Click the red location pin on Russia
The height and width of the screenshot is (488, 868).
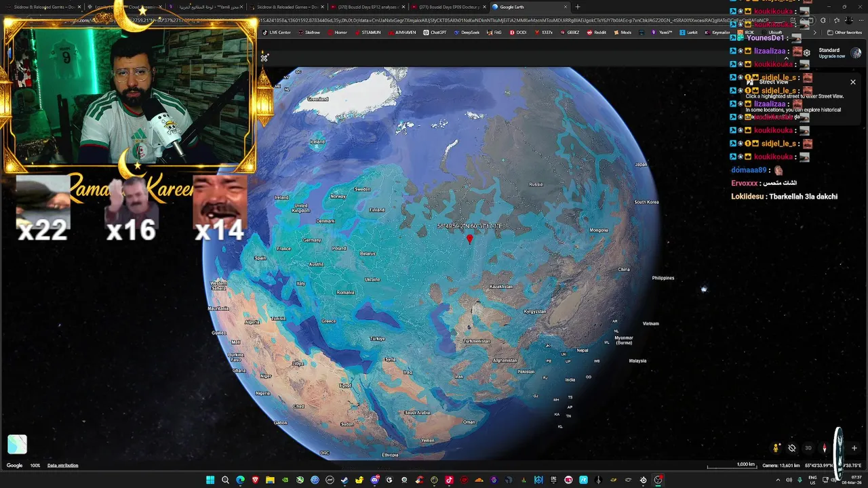click(x=469, y=239)
